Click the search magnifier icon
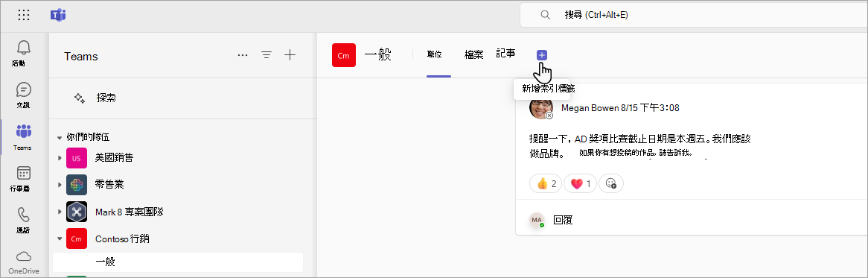 545,15
